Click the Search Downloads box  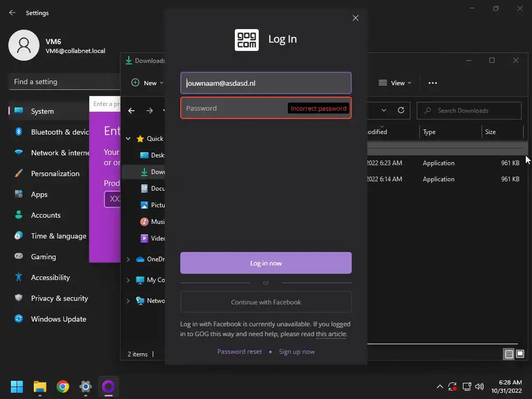pos(469,111)
